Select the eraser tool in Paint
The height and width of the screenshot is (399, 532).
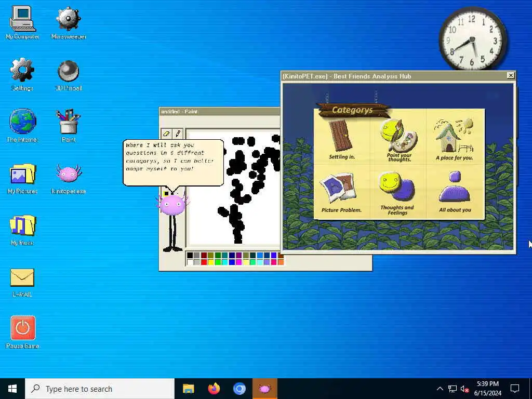pos(166,134)
